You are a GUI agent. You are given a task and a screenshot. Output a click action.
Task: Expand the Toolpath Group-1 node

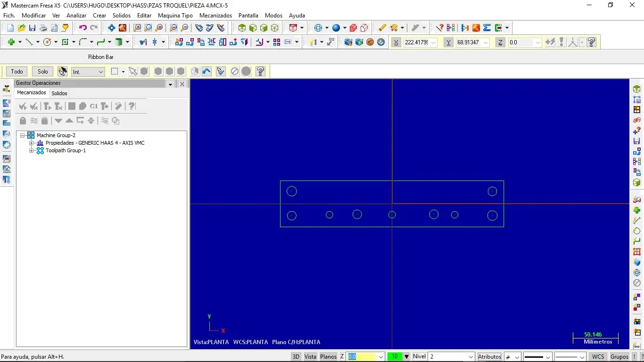(x=31, y=150)
